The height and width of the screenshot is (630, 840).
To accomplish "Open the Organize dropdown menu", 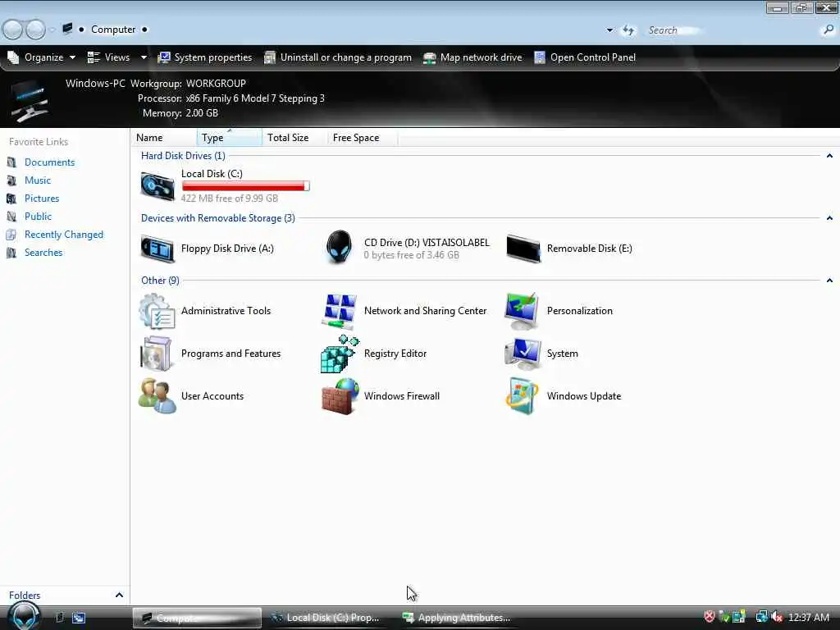I will [x=42, y=57].
